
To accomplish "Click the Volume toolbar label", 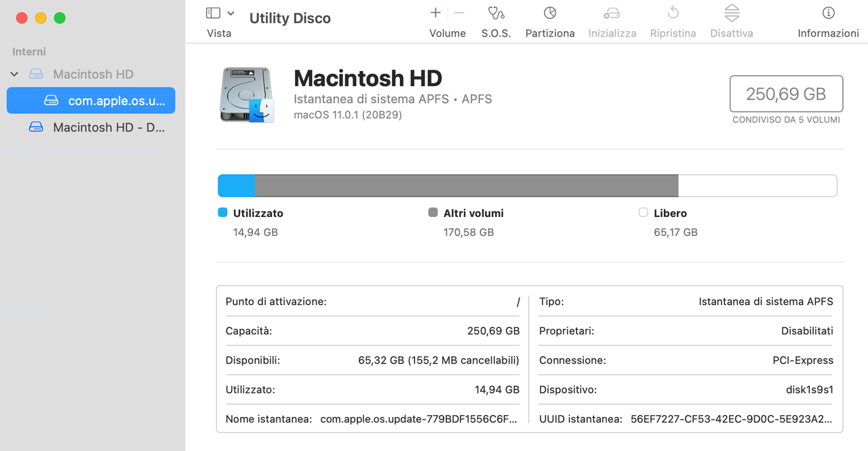I will (x=448, y=33).
